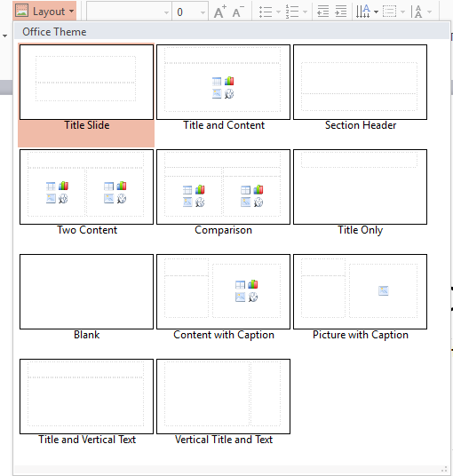Choose the Section Header layout
453x476 pixels.
360,88
